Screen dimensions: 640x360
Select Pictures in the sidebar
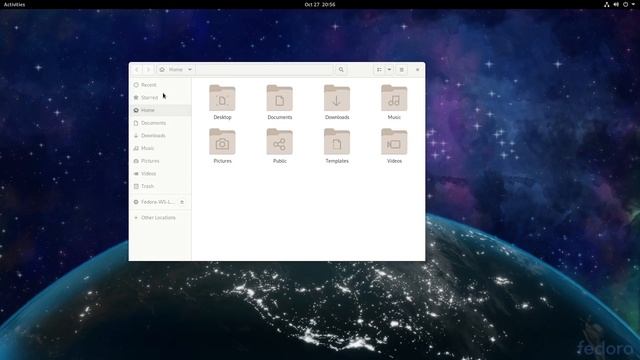[x=160, y=161]
